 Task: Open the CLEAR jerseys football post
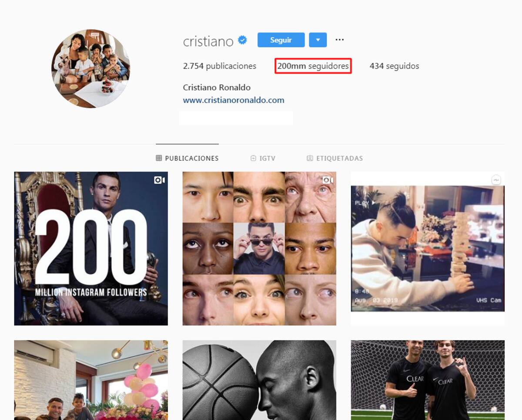[x=428, y=380]
